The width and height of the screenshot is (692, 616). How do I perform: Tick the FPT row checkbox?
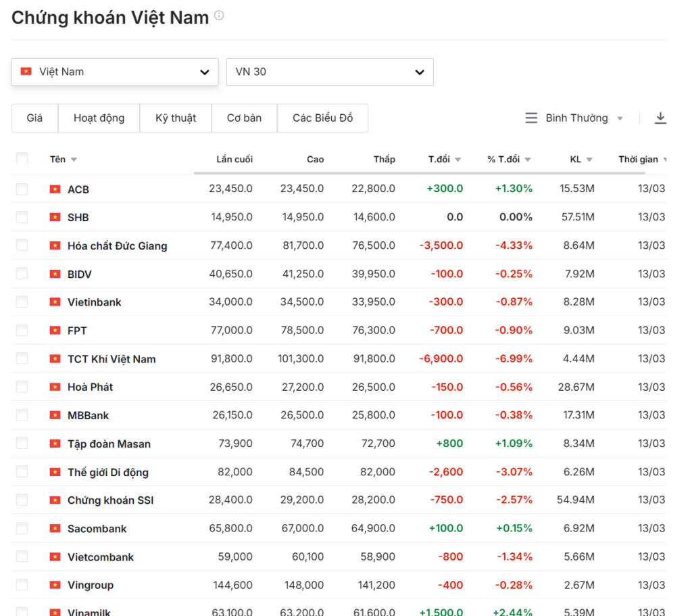click(22, 330)
